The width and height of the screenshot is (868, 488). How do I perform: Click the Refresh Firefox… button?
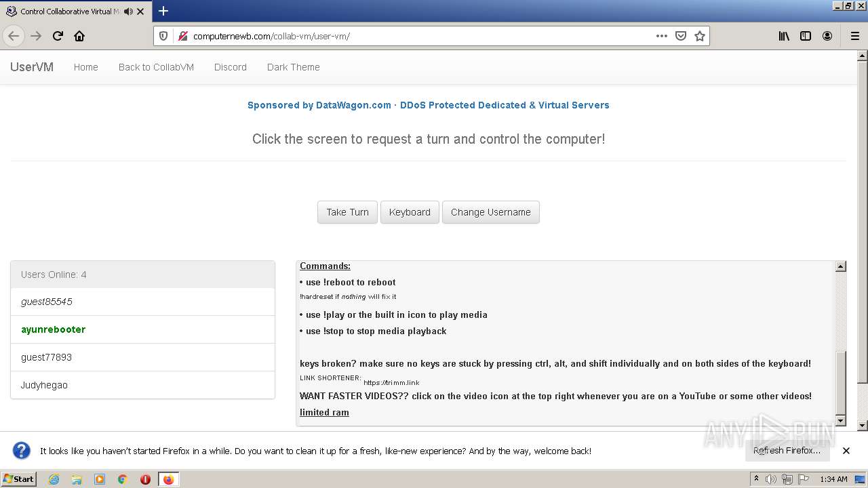tap(787, 451)
